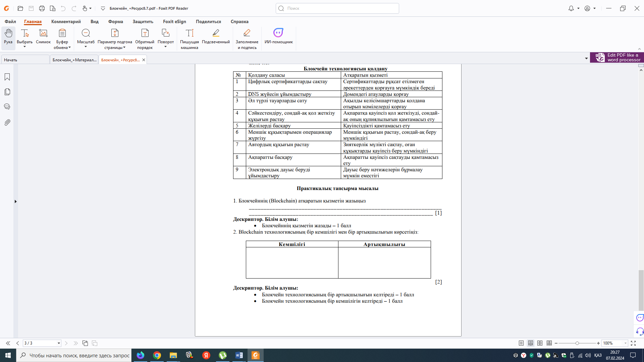Expand the page number dropdown
Viewport: 644px width, 362px height.
pos(59,343)
